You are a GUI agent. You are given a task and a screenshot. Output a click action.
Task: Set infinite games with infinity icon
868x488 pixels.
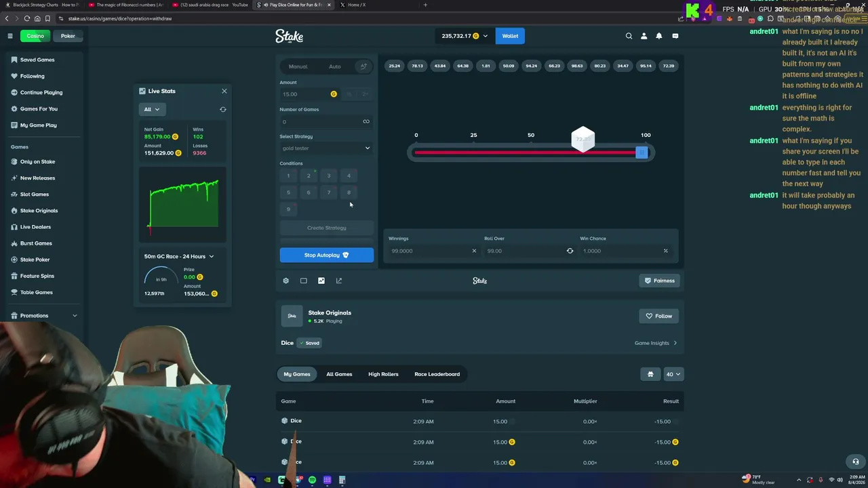[366, 121]
